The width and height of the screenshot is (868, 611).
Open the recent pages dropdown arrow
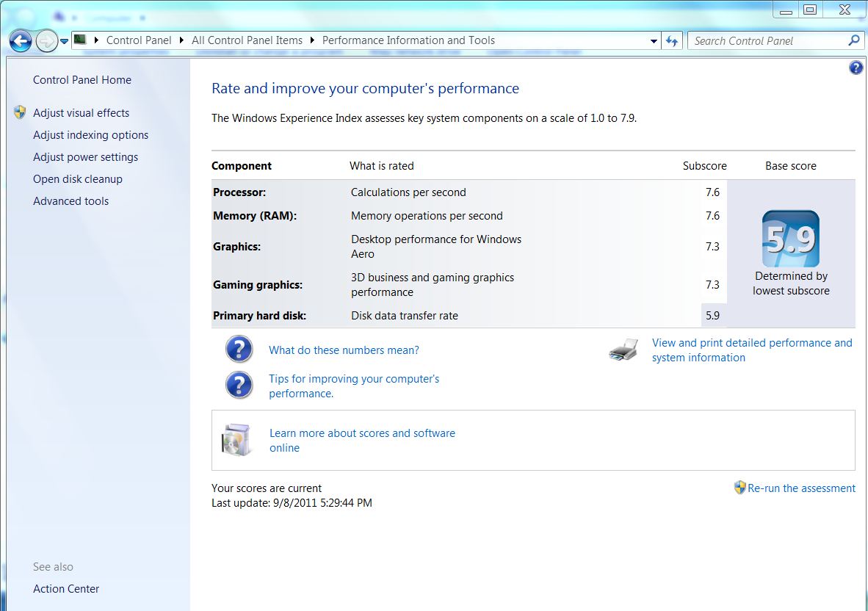click(x=64, y=42)
